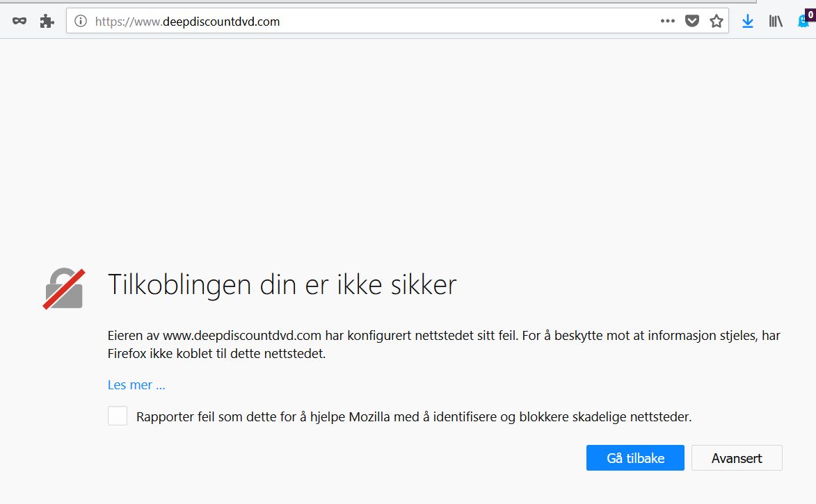Click the private browsing mask icon
The image size is (816, 504).
[x=19, y=22]
